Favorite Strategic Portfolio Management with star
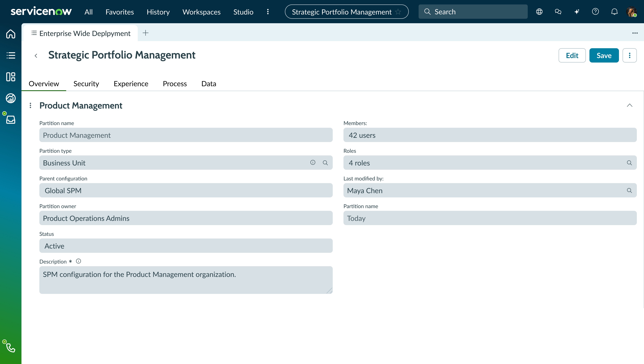Image resolution: width=644 pixels, height=364 pixels. click(x=398, y=12)
